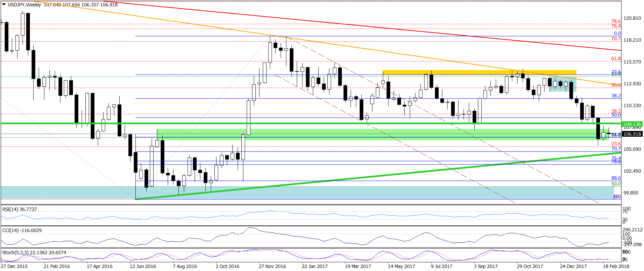Click the 27 Nov 2016 date label

(x=272, y=266)
